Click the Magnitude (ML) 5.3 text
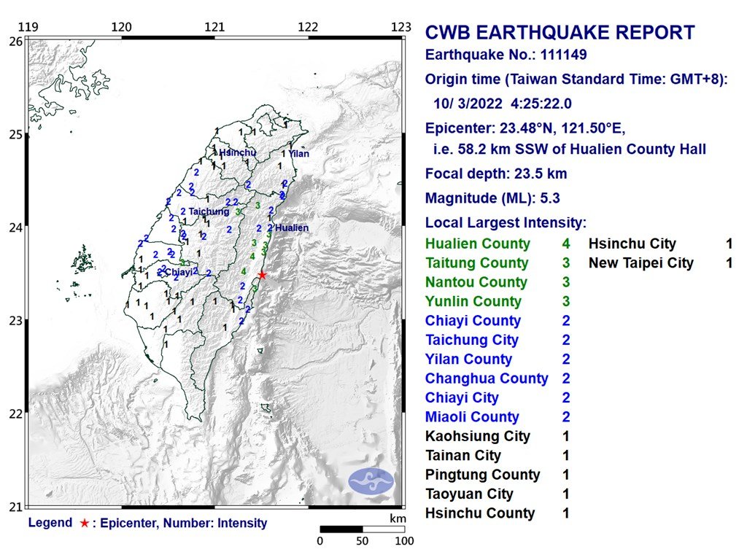The image size is (747, 560). pos(492,198)
